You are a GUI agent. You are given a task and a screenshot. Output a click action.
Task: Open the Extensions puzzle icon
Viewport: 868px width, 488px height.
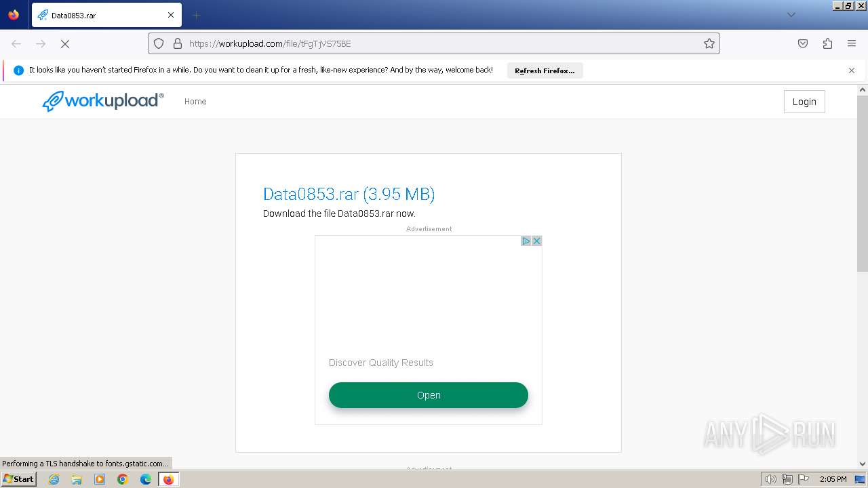(827, 43)
